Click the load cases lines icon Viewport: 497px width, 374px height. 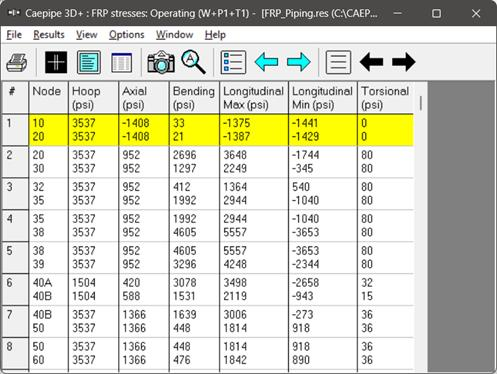click(x=338, y=62)
